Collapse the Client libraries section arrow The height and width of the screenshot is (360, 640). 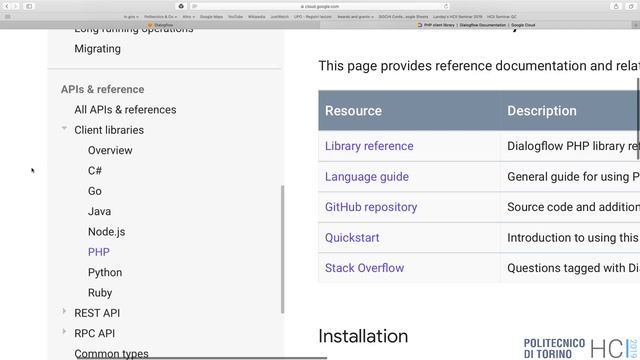tap(64, 129)
